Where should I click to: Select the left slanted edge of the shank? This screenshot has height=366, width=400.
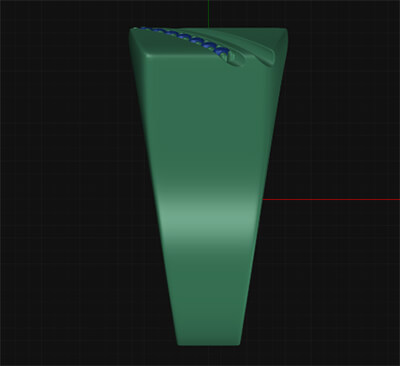click(153, 187)
